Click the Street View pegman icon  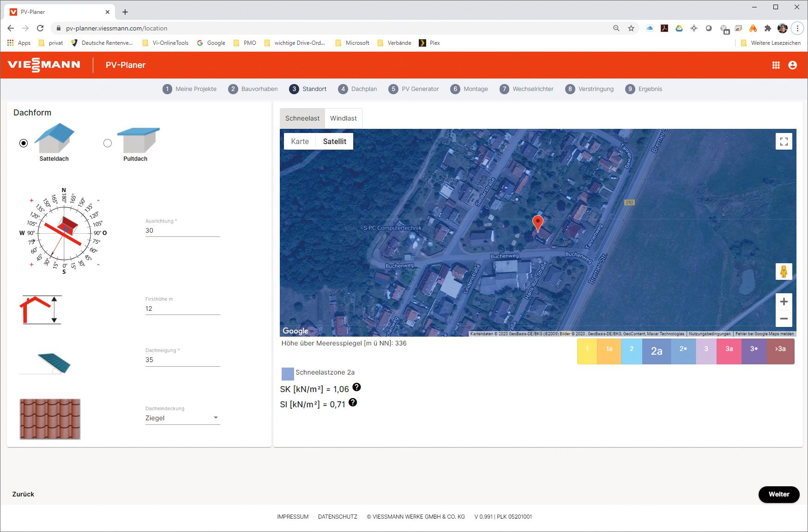(x=784, y=272)
